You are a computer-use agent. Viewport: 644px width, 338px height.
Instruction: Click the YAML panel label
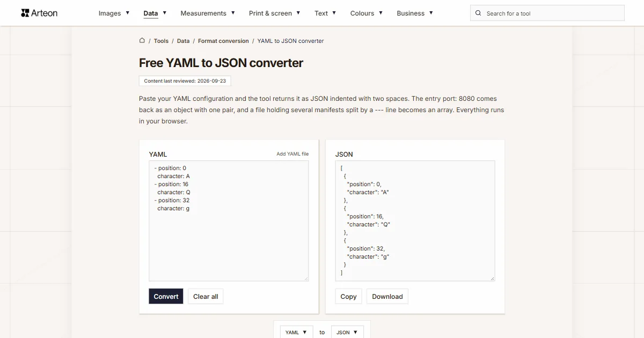click(158, 154)
